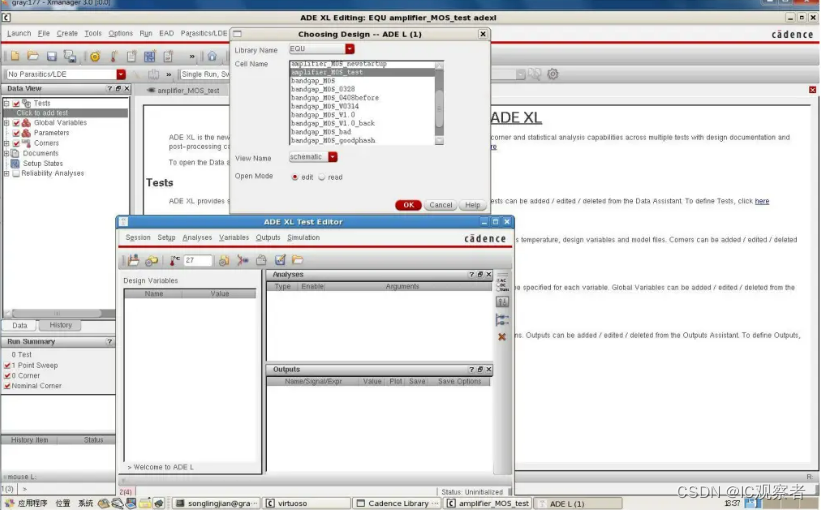This screenshot has height=510, width=821.
Task: Click the outputs setup icon beside Analyses panel
Action: pyautogui.click(x=502, y=319)
